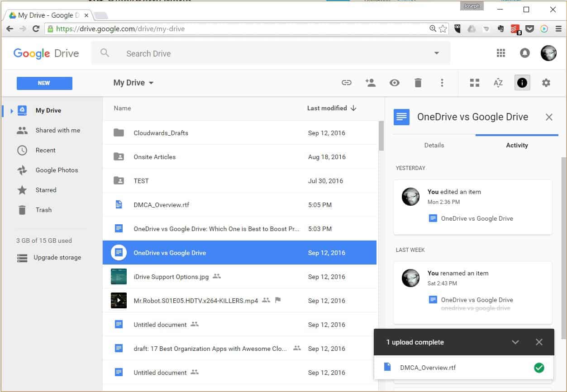This screenshot has width=567, height=392.
Task: Open Google Photos in sidebar
Action: pyautogui.click(x=57, y=170)
